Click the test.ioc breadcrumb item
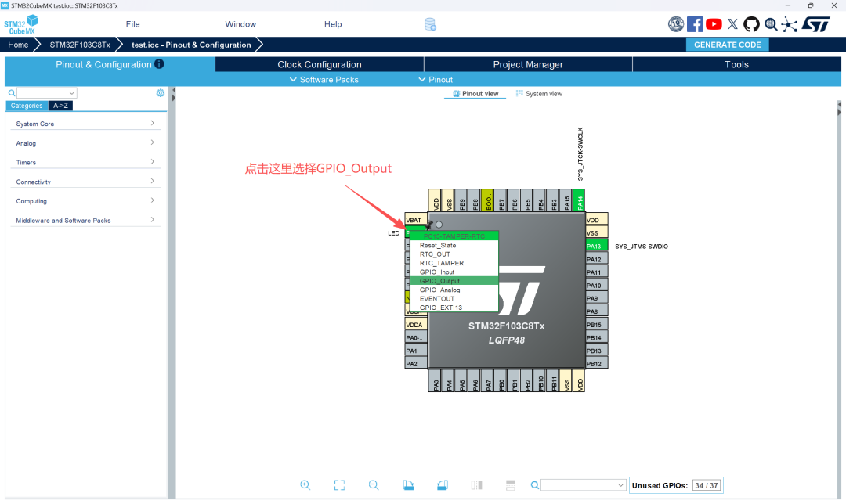 click(x=191, y=45)
